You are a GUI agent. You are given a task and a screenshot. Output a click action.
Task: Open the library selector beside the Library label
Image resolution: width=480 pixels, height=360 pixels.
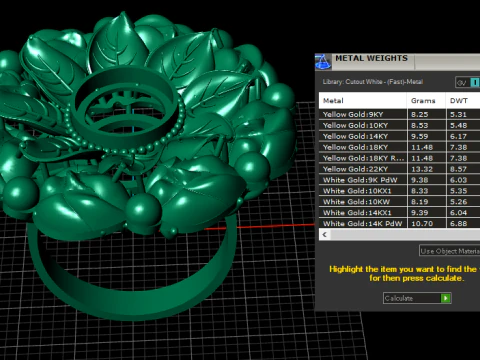tap(468, 82)
